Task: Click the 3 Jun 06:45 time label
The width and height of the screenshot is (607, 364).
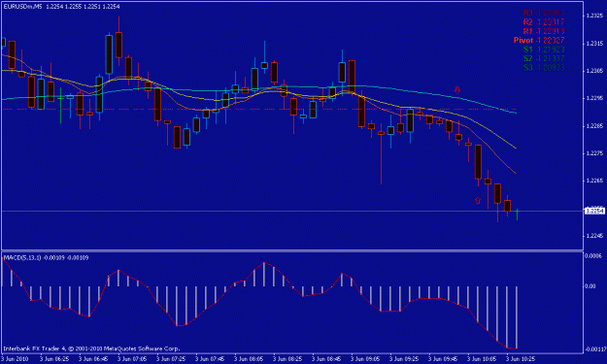Action: [x=93, y=359]
